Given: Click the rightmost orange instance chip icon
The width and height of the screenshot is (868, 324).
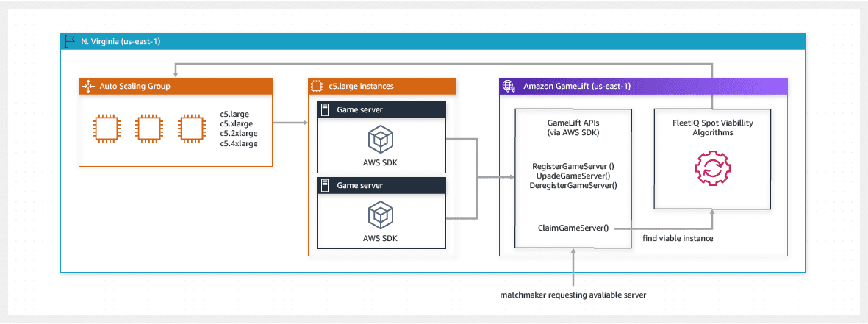Looking at the screenshot, I should [x=192, y=129].
